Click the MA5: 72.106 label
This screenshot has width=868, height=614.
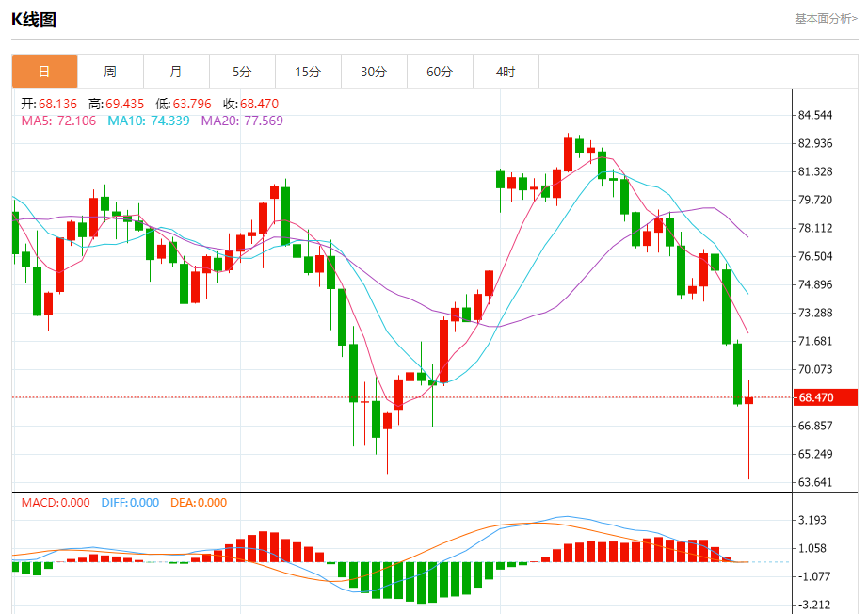click(58, 121)
